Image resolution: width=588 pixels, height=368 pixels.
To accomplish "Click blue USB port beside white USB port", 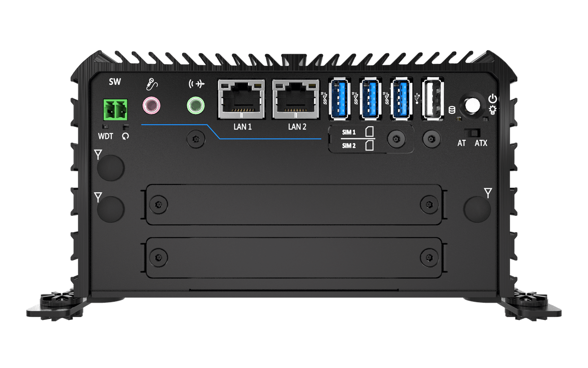I will (402, 99).
